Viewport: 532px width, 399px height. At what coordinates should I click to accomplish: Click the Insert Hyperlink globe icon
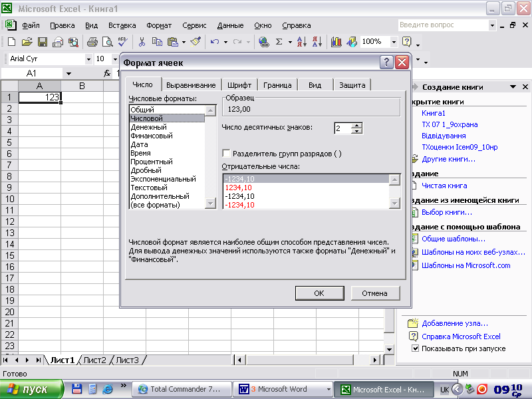pos(263,42)
